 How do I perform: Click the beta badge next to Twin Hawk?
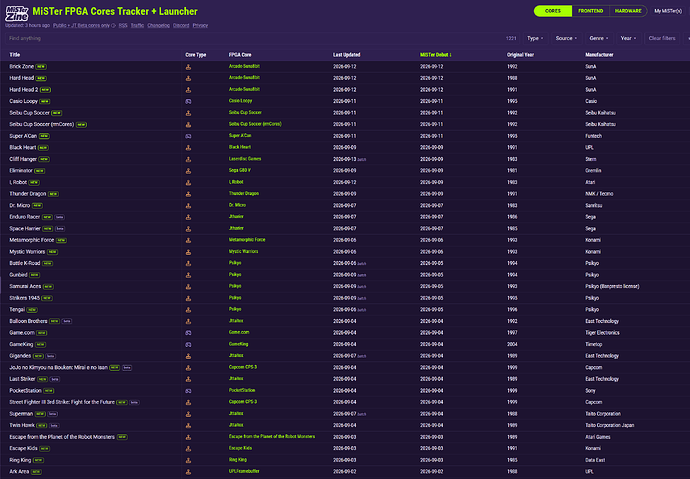point(54,426)
